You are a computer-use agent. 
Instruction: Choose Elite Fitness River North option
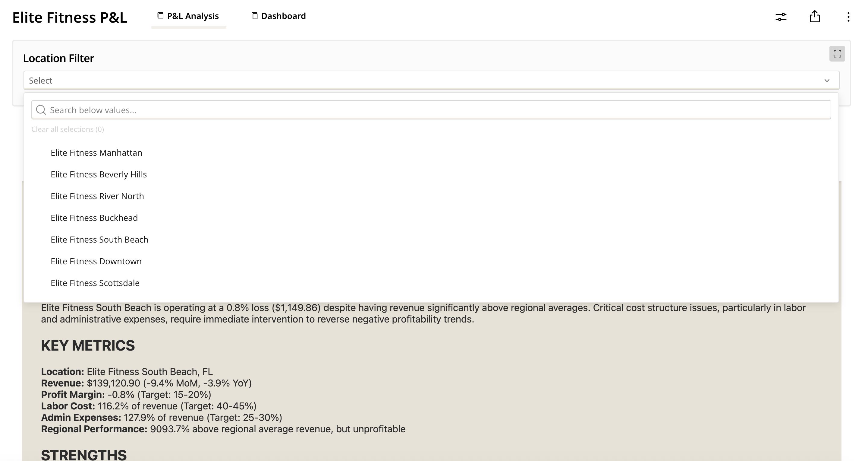click(97, 196)
